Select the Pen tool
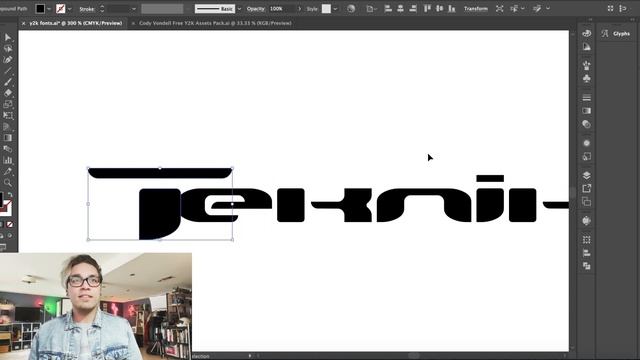 pyautogui.click(x=8, y=60)
